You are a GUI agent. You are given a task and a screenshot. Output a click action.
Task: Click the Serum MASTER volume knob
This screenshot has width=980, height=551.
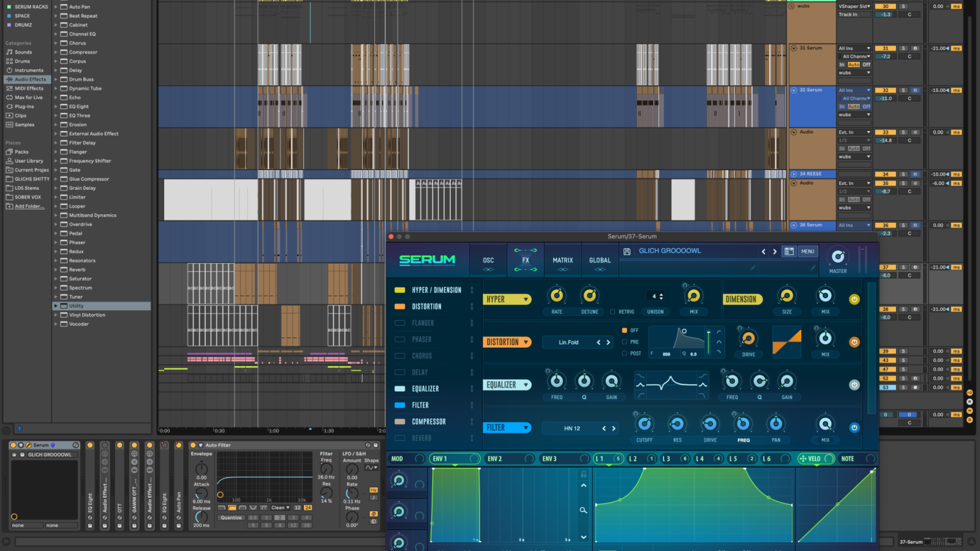(838, 257)
